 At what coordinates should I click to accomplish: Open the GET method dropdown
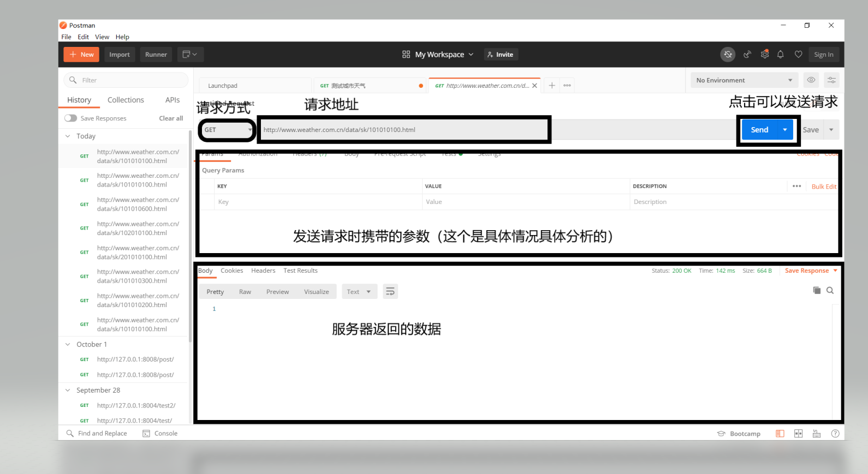coord(227,130)
